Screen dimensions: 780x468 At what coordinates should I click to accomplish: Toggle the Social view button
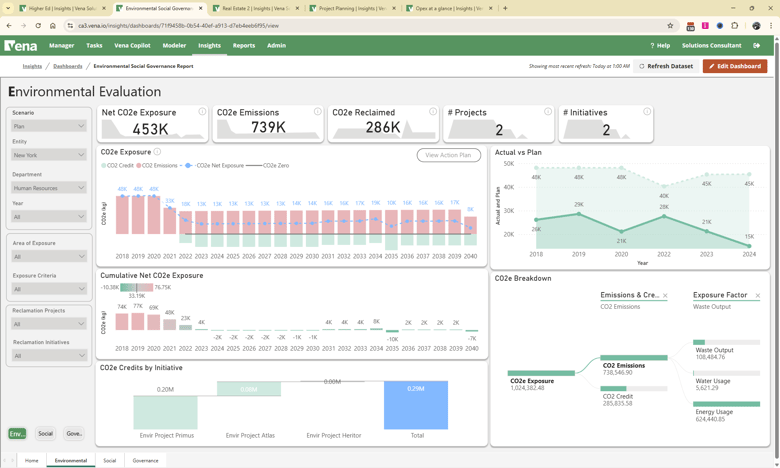point(45,434)
